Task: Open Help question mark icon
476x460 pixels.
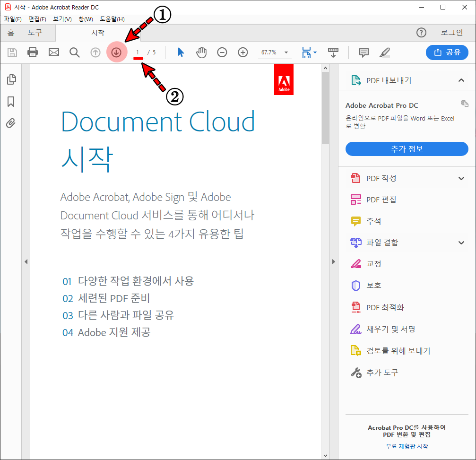Action: (421, 33)
